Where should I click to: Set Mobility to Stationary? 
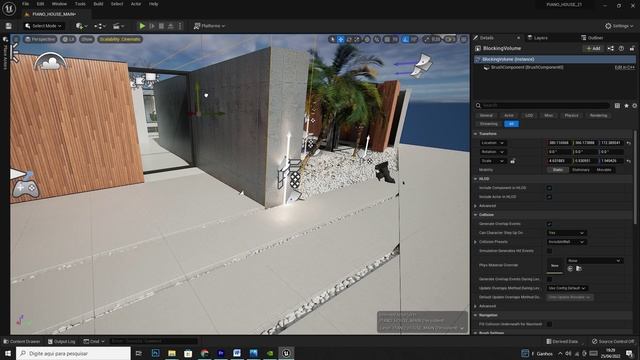(x=580, y=170)
